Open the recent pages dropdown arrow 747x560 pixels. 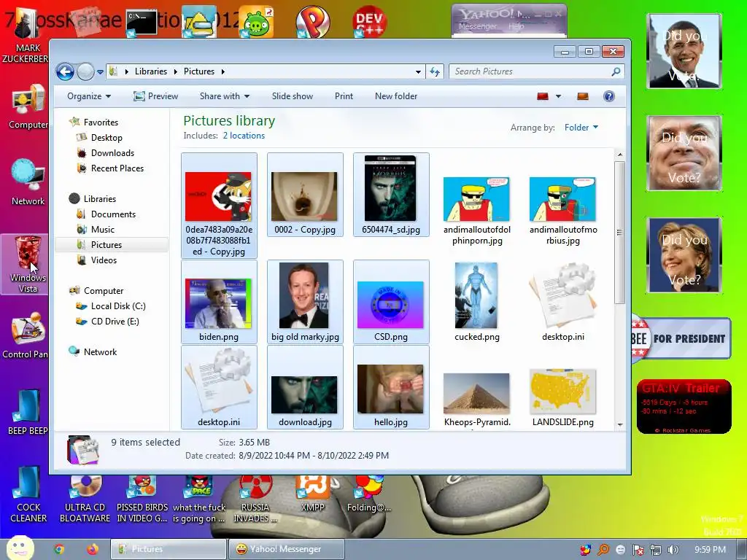click(100, 72)
